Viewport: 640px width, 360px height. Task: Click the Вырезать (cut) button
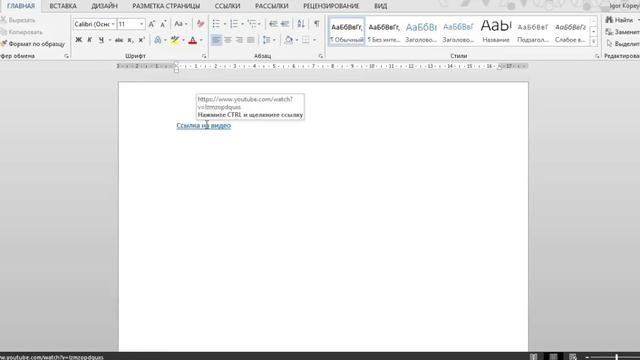pyautogui.click(x=18, y=20)
